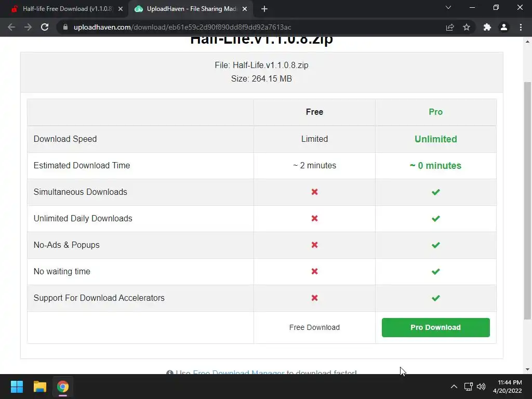Close the Half-life Free Download tab
Viewport: 532px width, 399px height.
(121, 9)
